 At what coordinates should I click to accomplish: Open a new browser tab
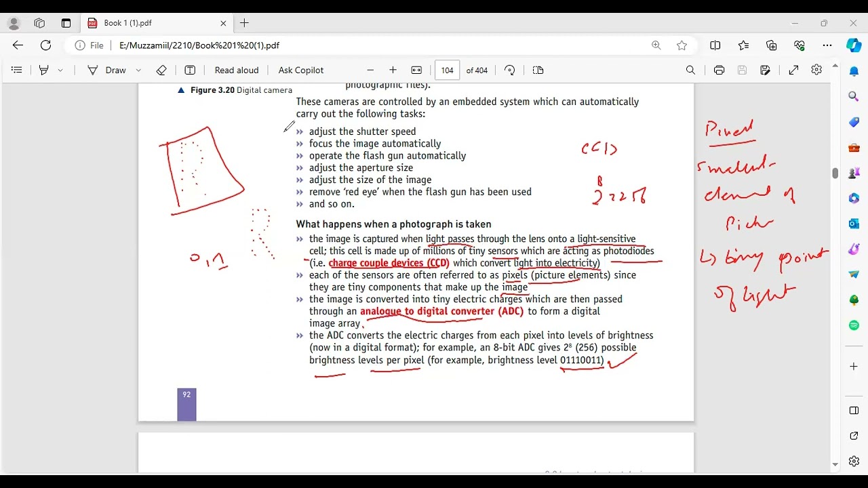click(244, 23)
